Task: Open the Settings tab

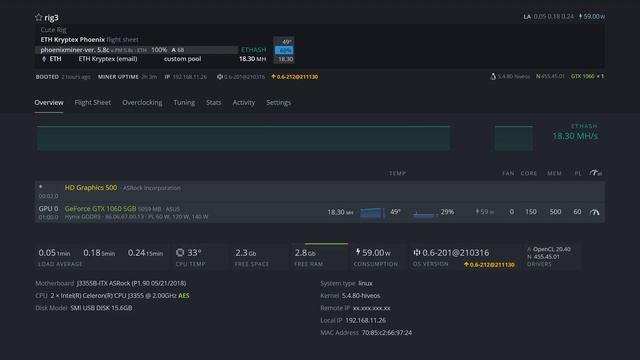Action: (x=279, y=102)
